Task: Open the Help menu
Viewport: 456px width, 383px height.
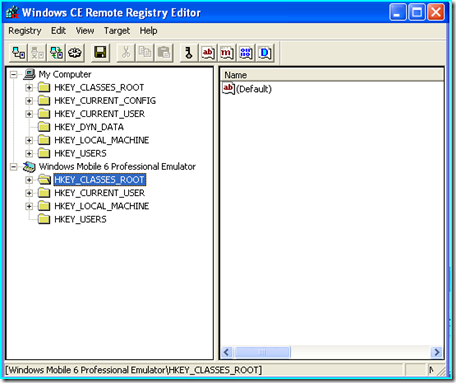Action: tap(148, 31)
